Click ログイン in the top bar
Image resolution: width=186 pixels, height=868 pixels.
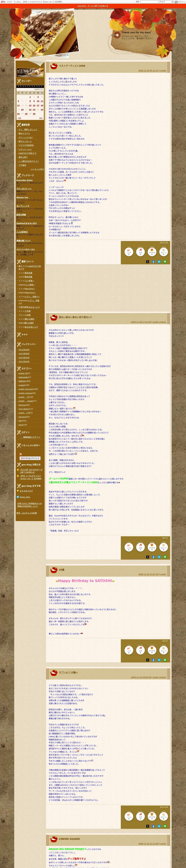(182, 2)
